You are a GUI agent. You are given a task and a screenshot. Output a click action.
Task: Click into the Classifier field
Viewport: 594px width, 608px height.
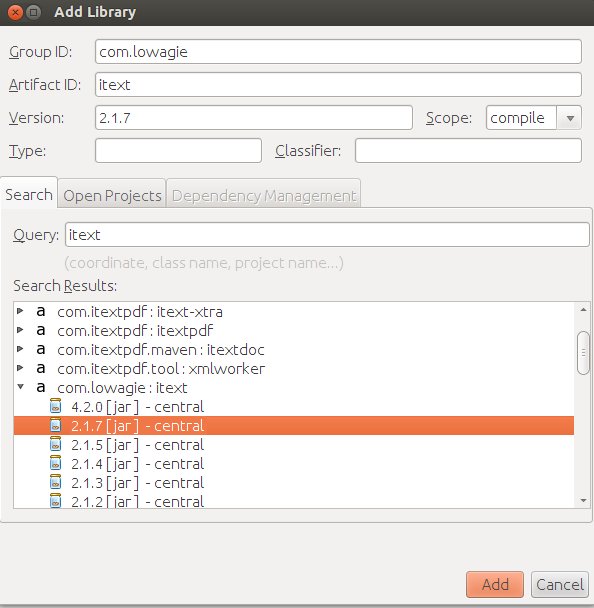pyautogui.click(x=468, y=150)
